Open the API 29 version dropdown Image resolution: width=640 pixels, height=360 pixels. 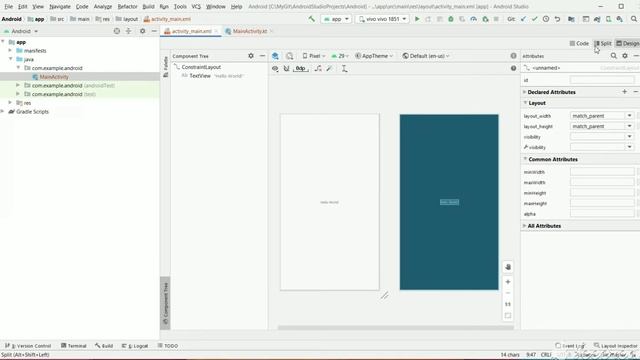click(x=340, y=56)
